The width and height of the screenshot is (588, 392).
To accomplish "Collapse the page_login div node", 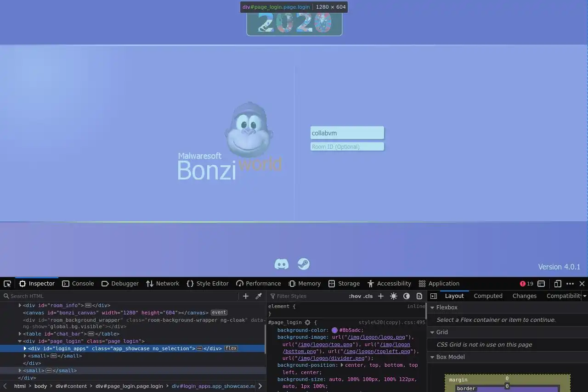I will [x=20, y=341].
